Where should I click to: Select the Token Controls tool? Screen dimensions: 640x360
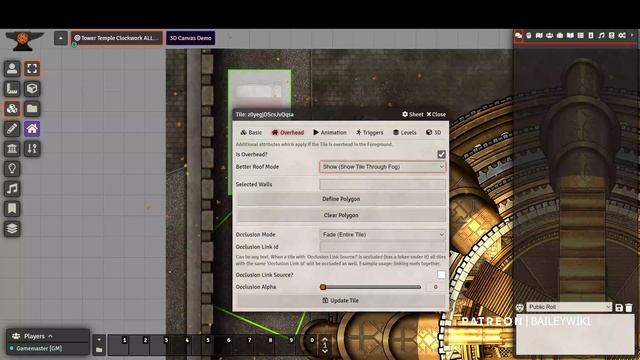[x=12, y=69]
